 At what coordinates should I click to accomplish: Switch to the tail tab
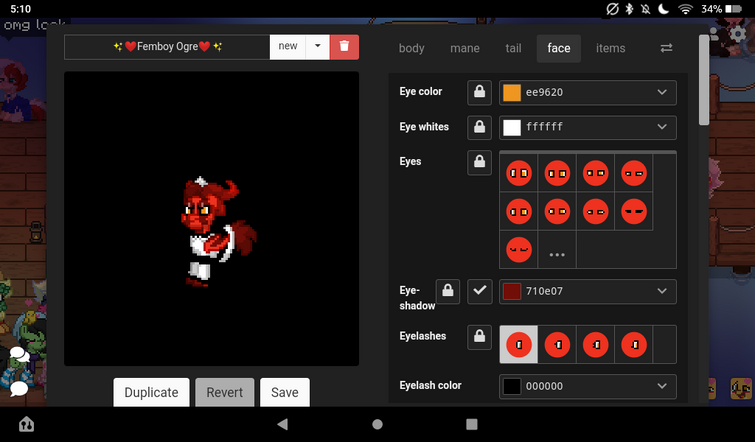coord(513,48)
